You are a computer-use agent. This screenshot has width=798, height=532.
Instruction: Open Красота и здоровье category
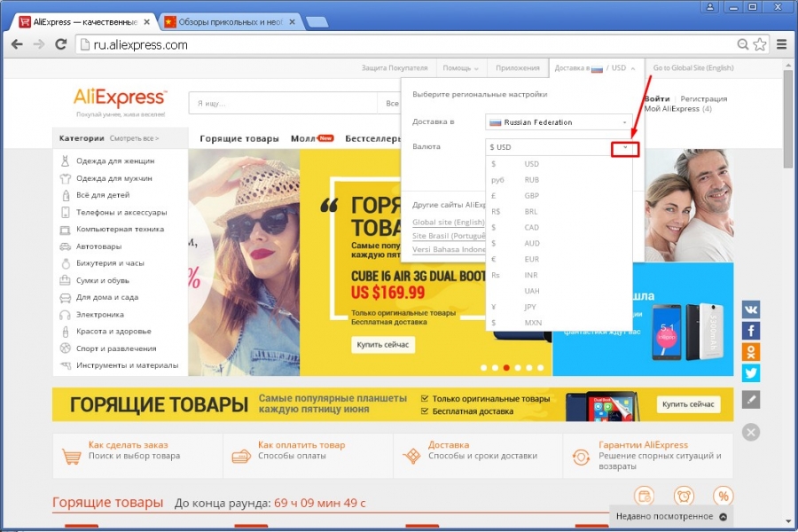point(114,332)
